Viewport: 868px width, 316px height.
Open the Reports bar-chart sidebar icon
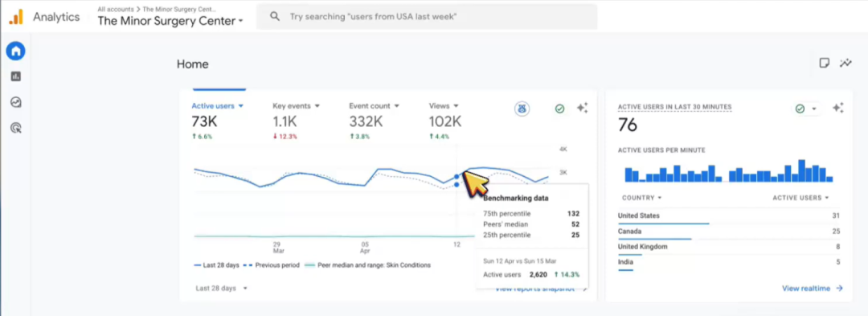pyautogui.click(x=15, y=76)
